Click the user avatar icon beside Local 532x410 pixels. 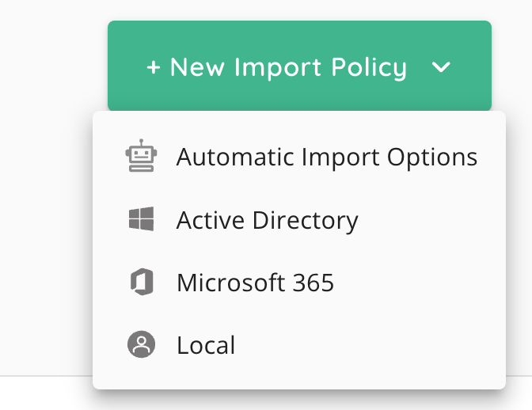click(141, 344)
